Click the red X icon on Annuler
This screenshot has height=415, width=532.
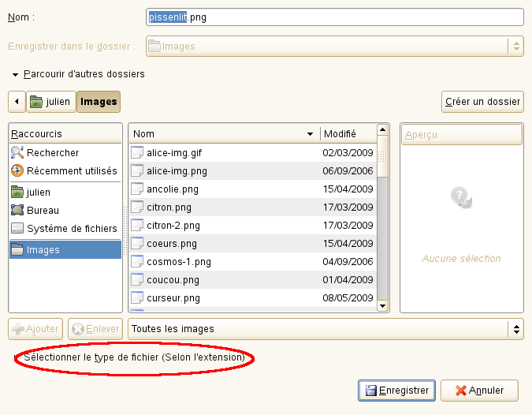coord(461,391)
